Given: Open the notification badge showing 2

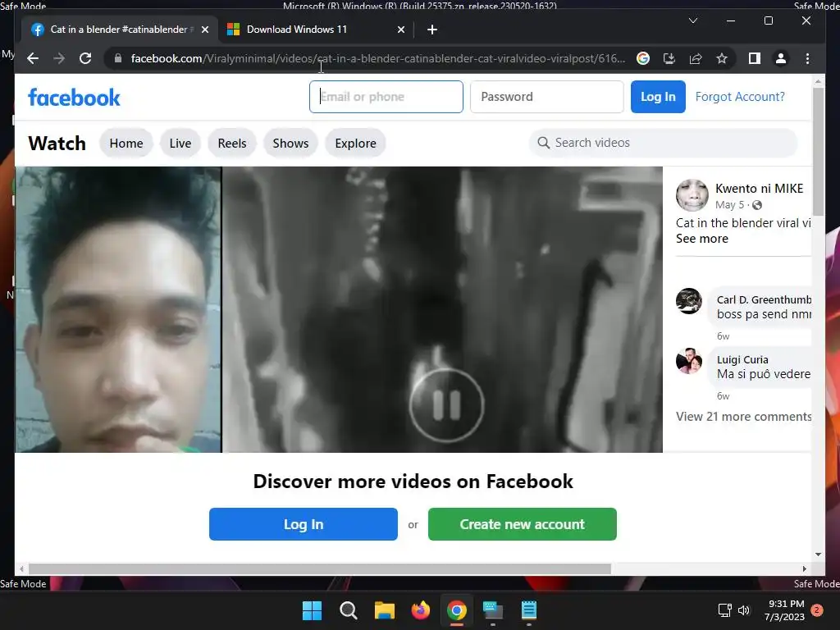Looking at the screenshot, I should click(817, 610).
